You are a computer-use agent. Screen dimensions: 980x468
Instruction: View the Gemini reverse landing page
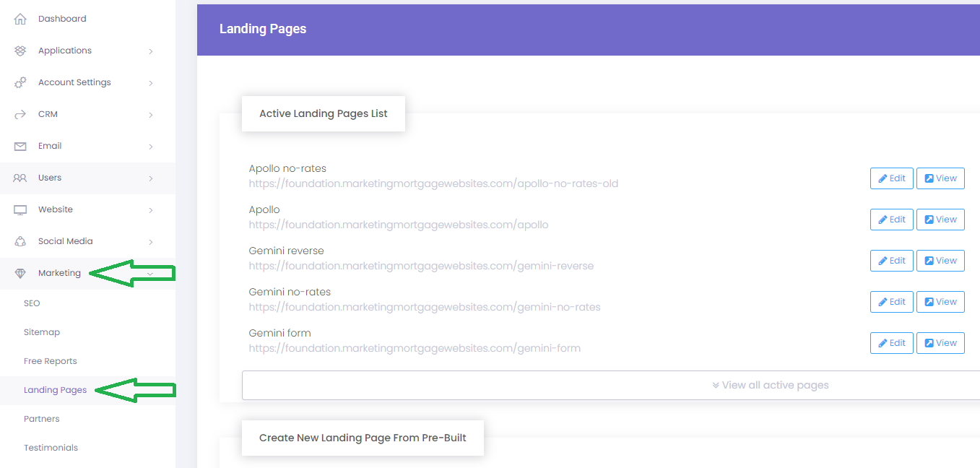click(x=940, y=261)
